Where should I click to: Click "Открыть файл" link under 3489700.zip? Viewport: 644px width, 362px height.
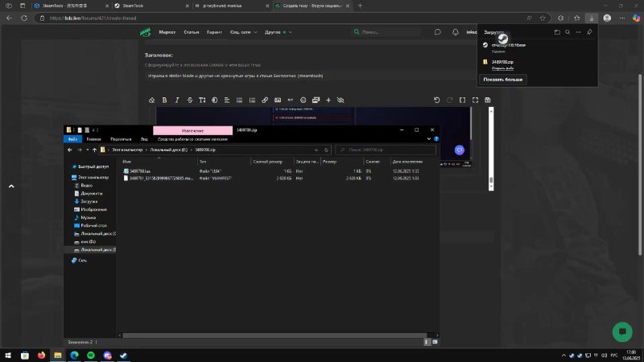click(502, 68)
